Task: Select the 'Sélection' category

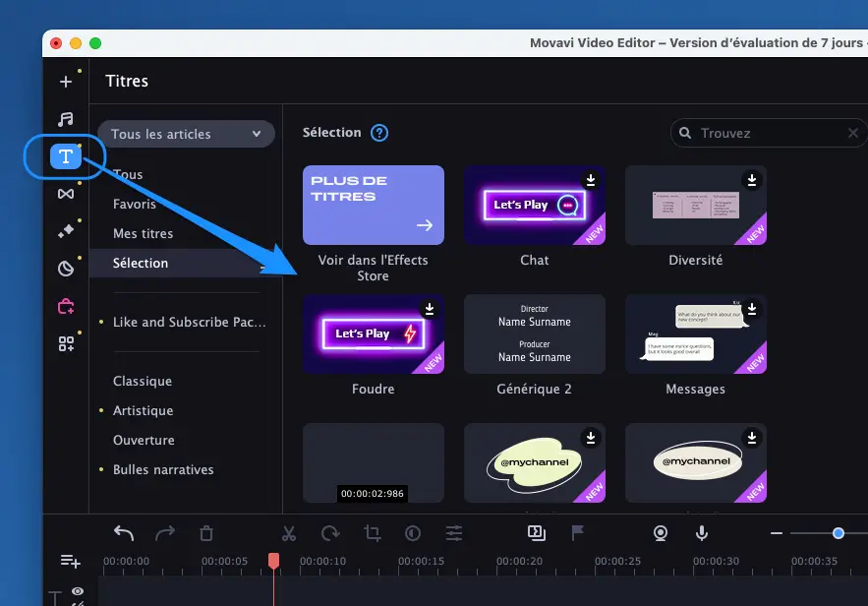Action: pos(185,263)
